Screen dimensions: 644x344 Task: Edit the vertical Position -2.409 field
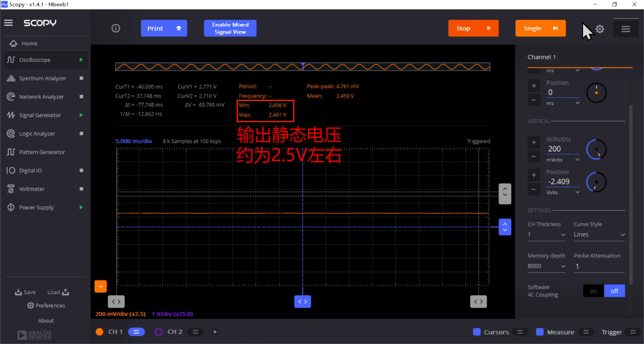pos(563,181)
